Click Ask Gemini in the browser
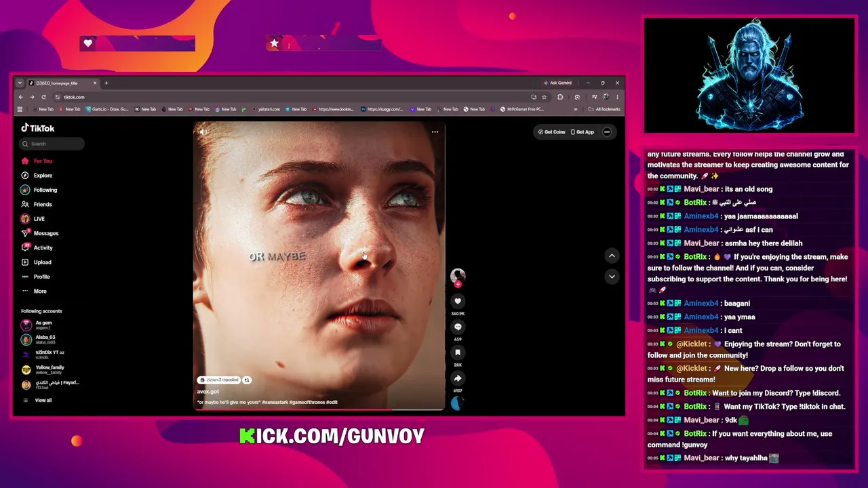This screenshot has height=488, width=868. (558, 83)
